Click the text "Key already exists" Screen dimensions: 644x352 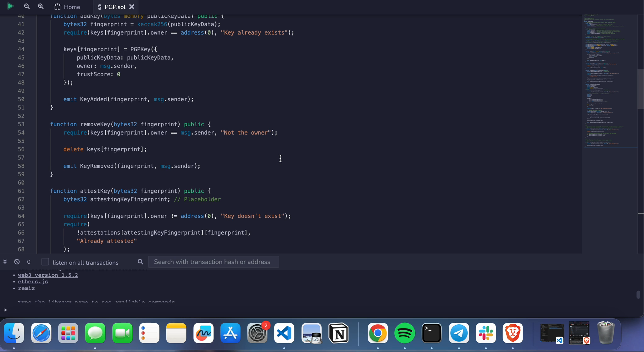pyautogui.click(x=254, y=32)
